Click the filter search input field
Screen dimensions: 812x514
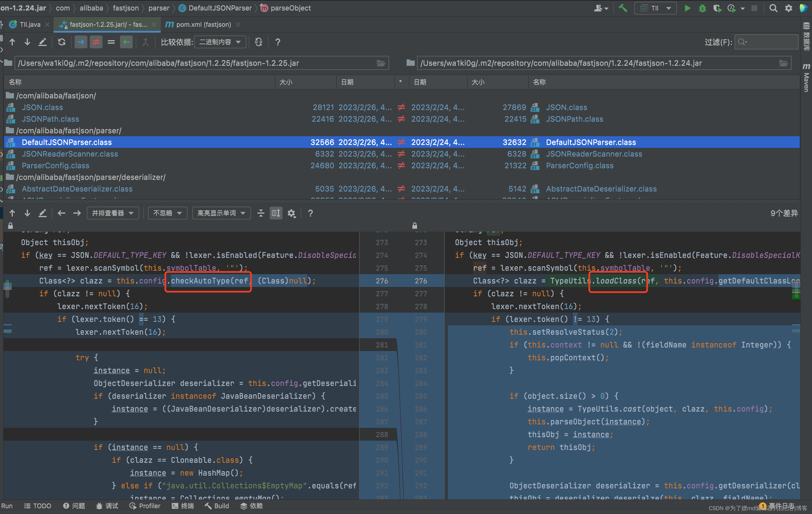coord(766,42)
